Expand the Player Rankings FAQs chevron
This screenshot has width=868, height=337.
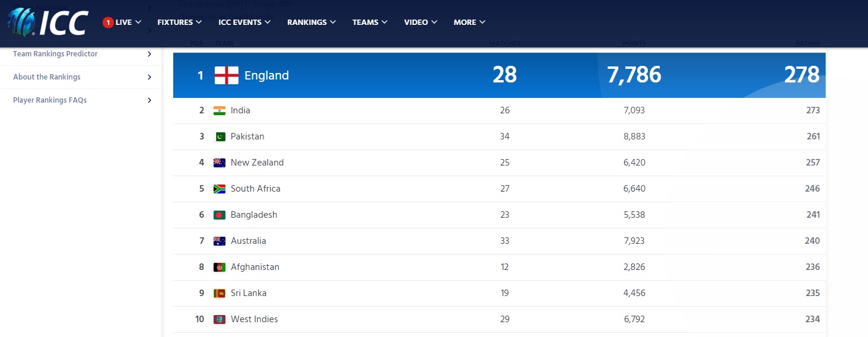[150, 100]
